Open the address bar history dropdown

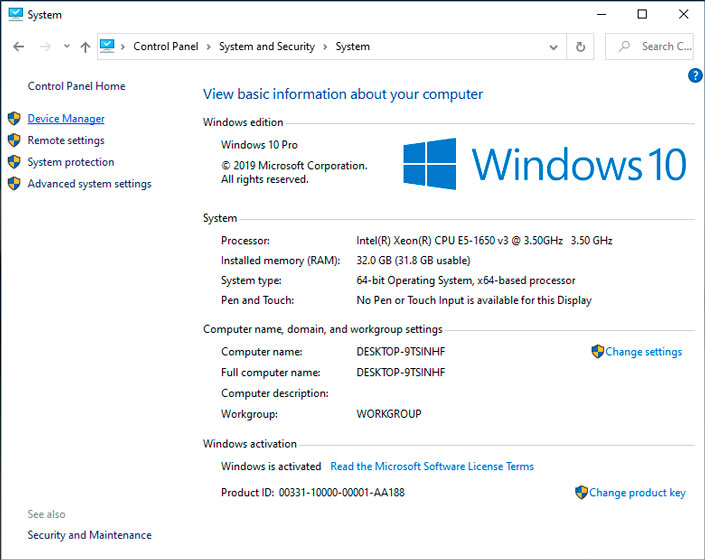click(x=553, y=47)
